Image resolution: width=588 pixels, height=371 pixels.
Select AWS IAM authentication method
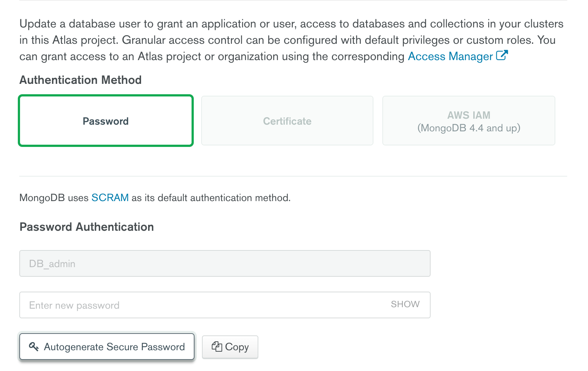469,121
